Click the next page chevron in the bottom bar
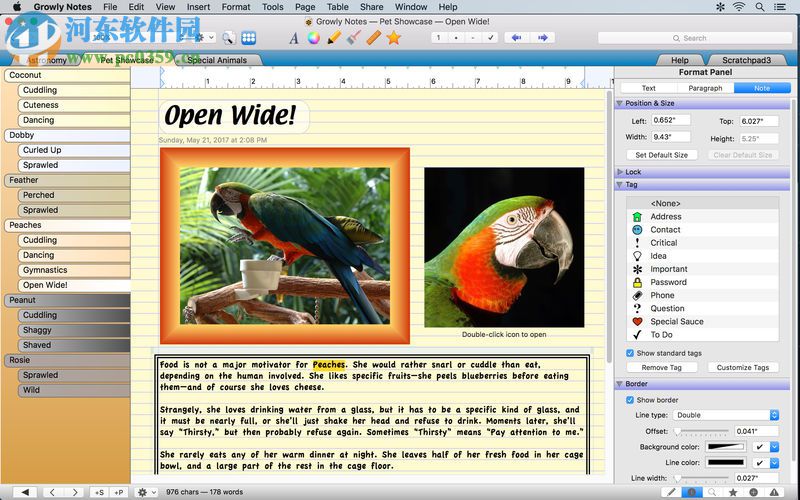Image resolution: width=800 pixels, height=500 pixels. (x=74, y=492)
